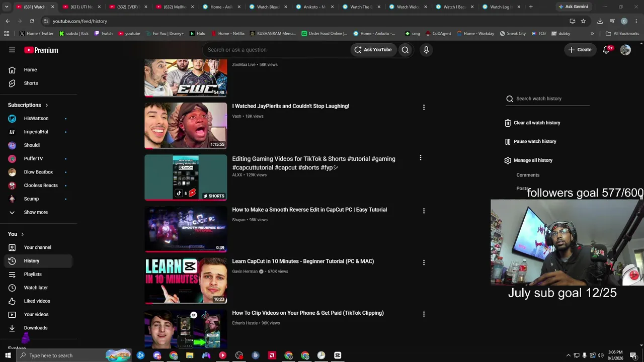Click Ask Gemini in browser
The height and width of the screenshot is (362, 644).
pyautogui.click(x=573, y=7)
